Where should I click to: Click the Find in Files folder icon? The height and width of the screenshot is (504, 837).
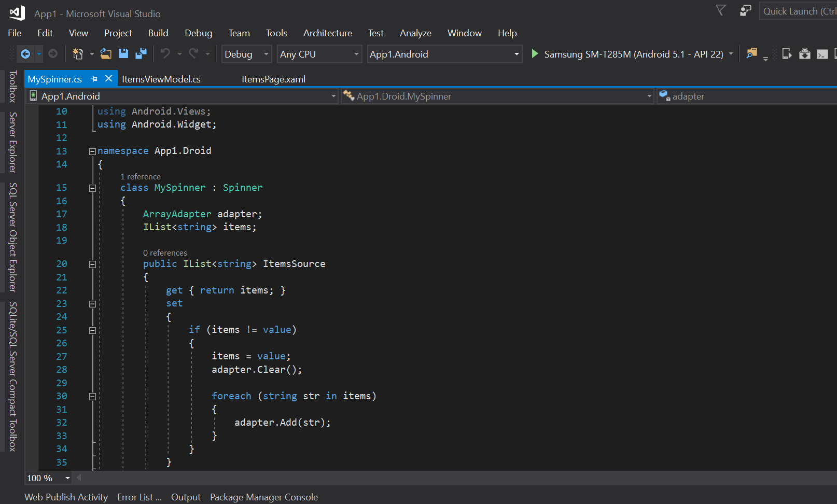click(751, 53)
